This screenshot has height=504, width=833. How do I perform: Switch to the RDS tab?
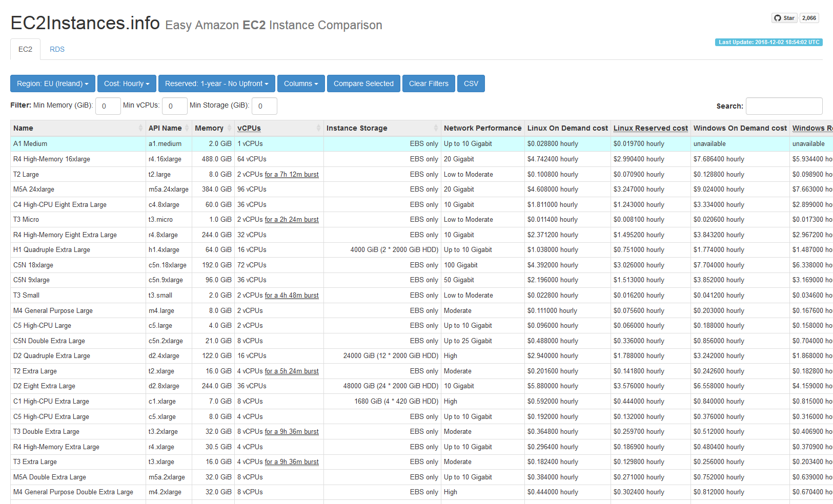click(57, 49)
